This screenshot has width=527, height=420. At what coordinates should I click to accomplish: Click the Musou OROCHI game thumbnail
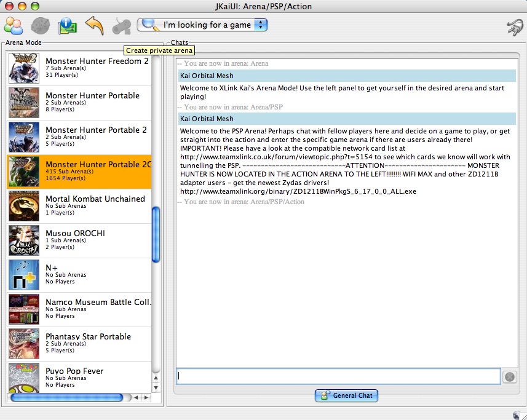24,240
